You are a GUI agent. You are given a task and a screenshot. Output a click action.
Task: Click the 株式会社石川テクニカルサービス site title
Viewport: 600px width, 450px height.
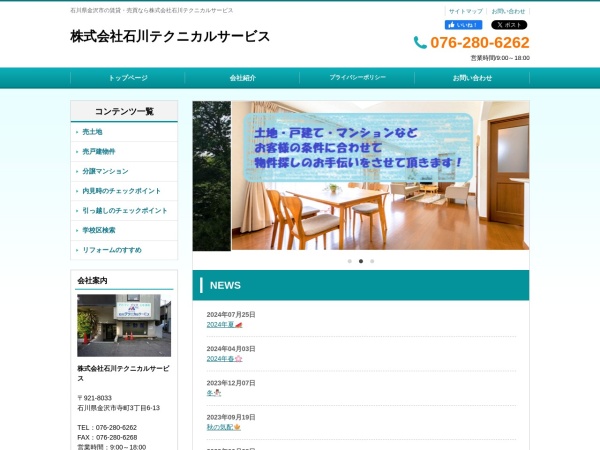[170, 37]
